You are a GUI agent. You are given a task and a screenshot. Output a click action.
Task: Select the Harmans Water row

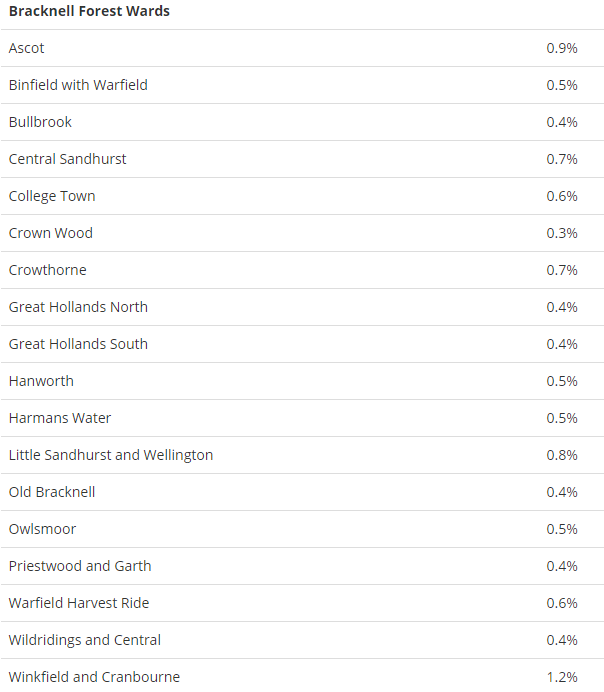302,418
